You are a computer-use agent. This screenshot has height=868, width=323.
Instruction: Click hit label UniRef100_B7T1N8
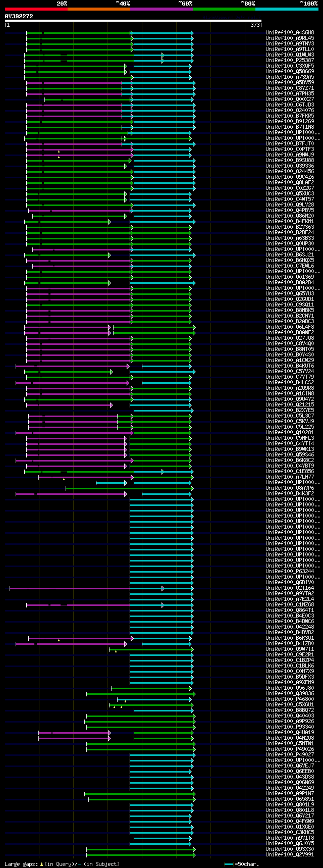(x=290, y=127)
